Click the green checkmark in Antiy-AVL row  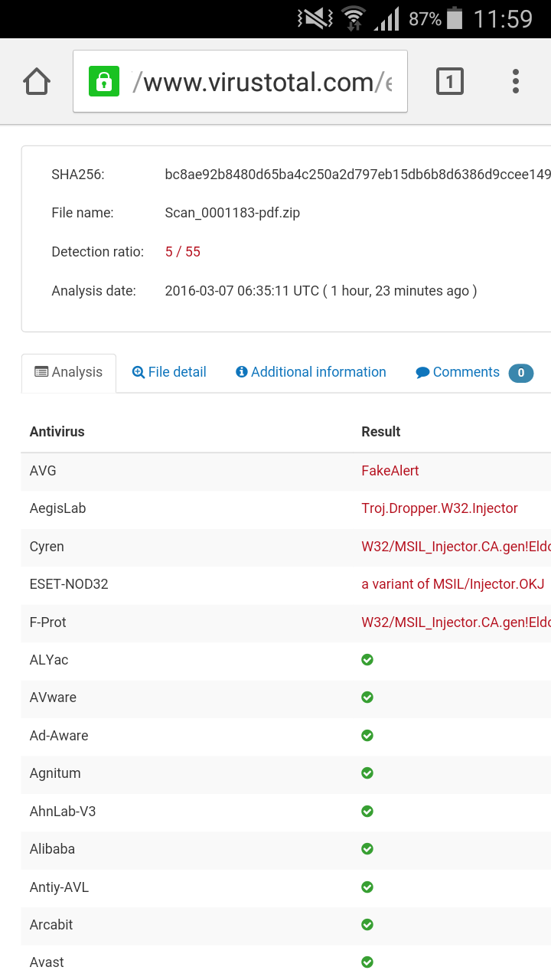pyautogui.click(x=367, y=887)
